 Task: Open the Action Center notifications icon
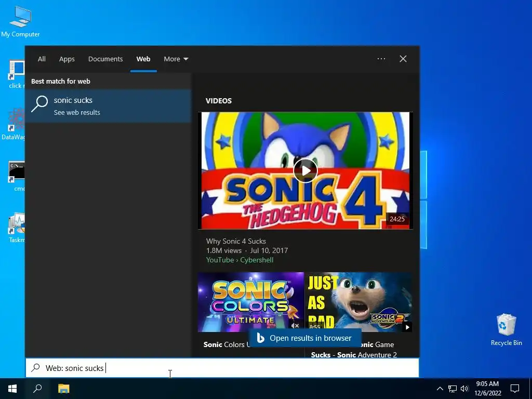pos(515,389)
